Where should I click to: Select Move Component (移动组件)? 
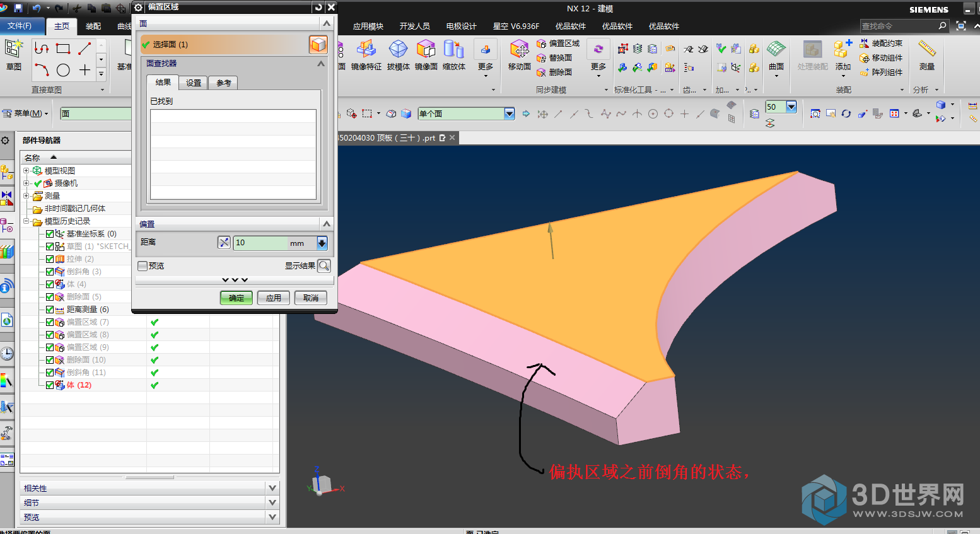point(881,58)
